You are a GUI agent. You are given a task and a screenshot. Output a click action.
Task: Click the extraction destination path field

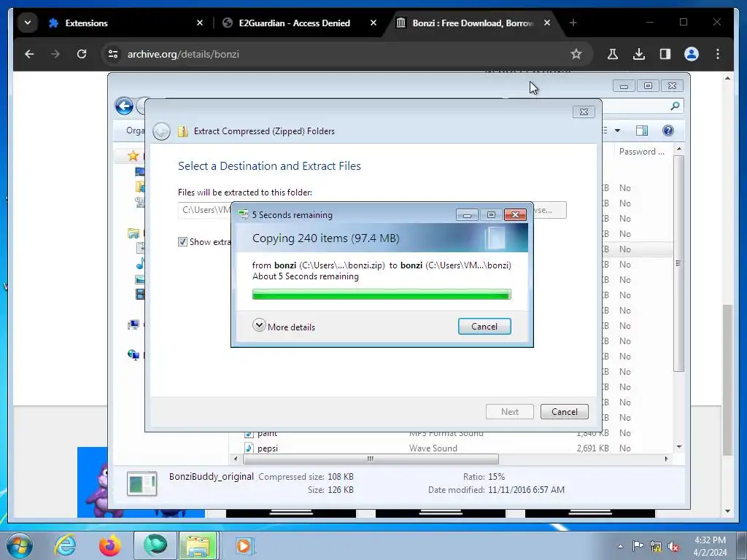[205, 210]
